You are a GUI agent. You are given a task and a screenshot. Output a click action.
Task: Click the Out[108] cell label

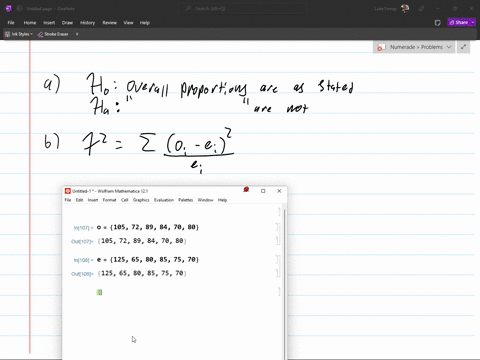click(82, 274)
